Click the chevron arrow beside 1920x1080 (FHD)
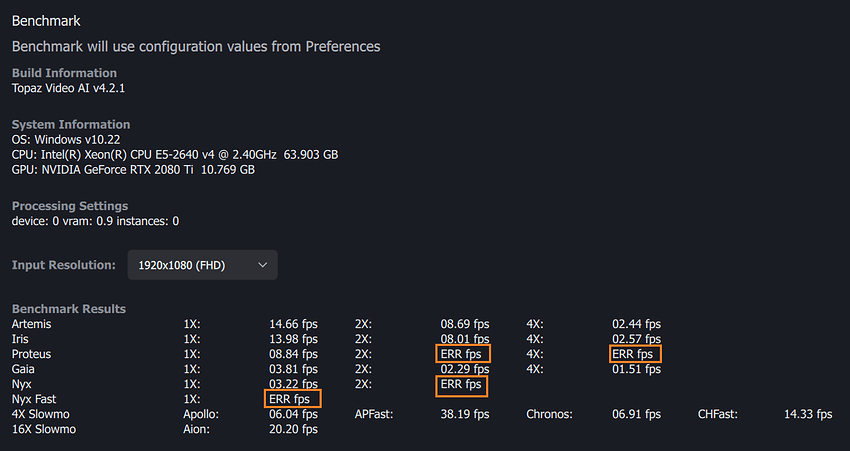Screen dimensions: 850x451 263,265
